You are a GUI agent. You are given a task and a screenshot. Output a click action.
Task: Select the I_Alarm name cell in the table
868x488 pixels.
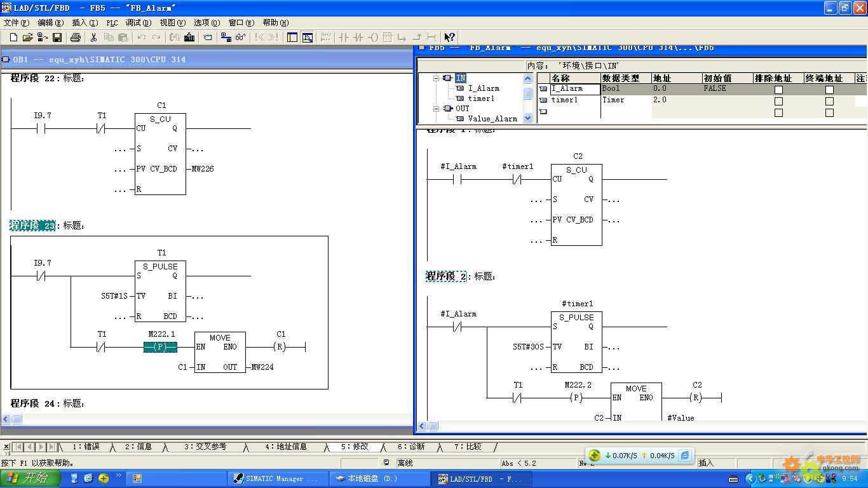(x=574, y=89)
